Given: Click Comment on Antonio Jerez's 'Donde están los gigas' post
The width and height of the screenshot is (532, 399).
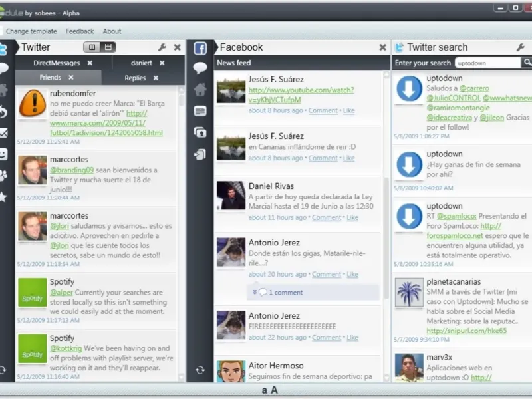Looking at the screenshot, I should 327,275.
